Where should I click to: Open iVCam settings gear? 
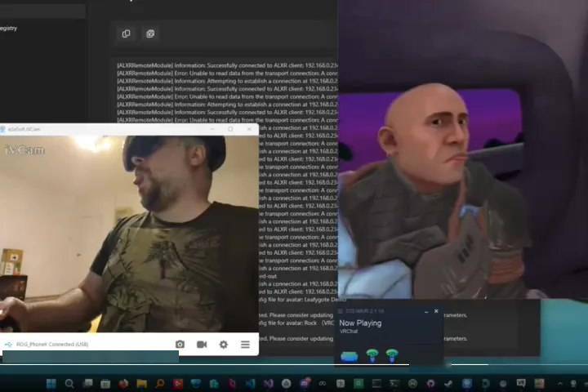[224, 344]
